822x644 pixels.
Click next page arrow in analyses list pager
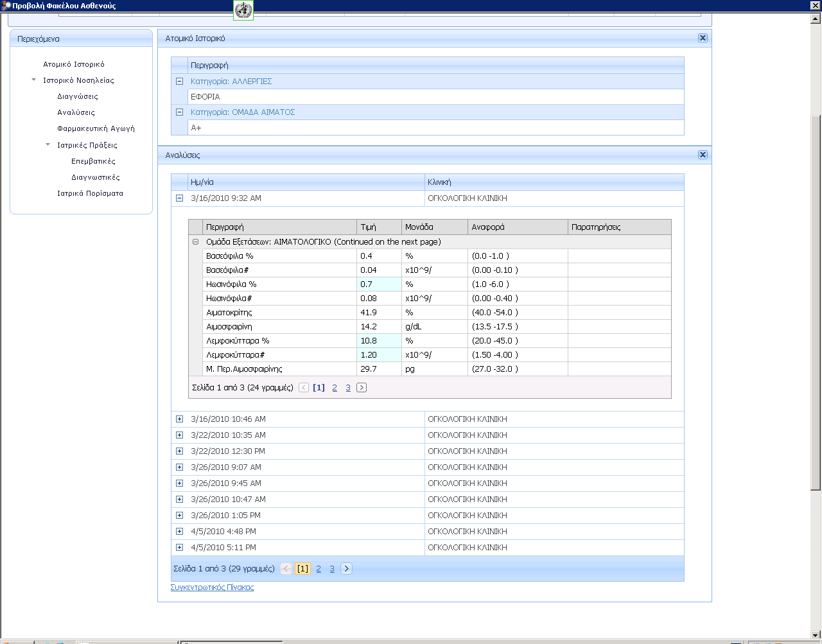(x=346, y=568)
